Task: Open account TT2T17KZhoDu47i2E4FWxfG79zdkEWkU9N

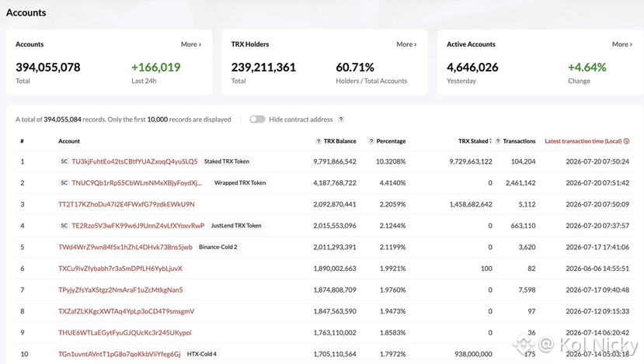Action: click(x=127, y=204)
